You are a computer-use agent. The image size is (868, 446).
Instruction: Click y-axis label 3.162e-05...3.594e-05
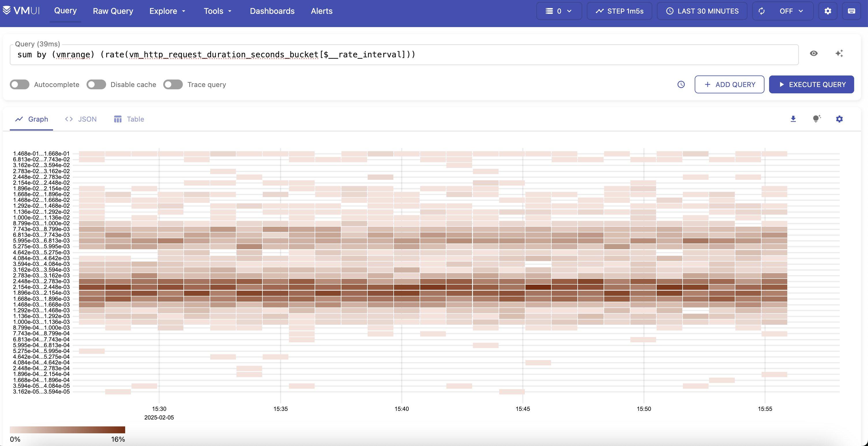pos(41,392)
